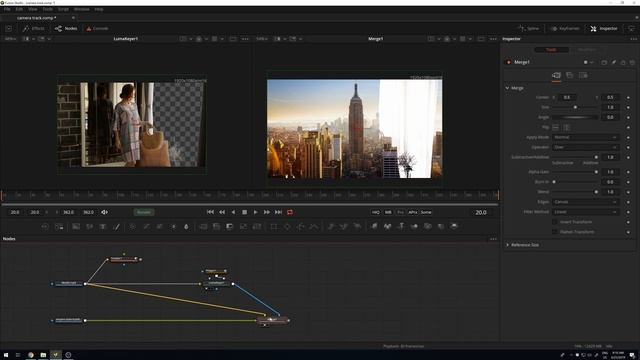This screenshot has height=360, width=640.
Task: Open the Filter Method dropdown
Action: [586, 212]
